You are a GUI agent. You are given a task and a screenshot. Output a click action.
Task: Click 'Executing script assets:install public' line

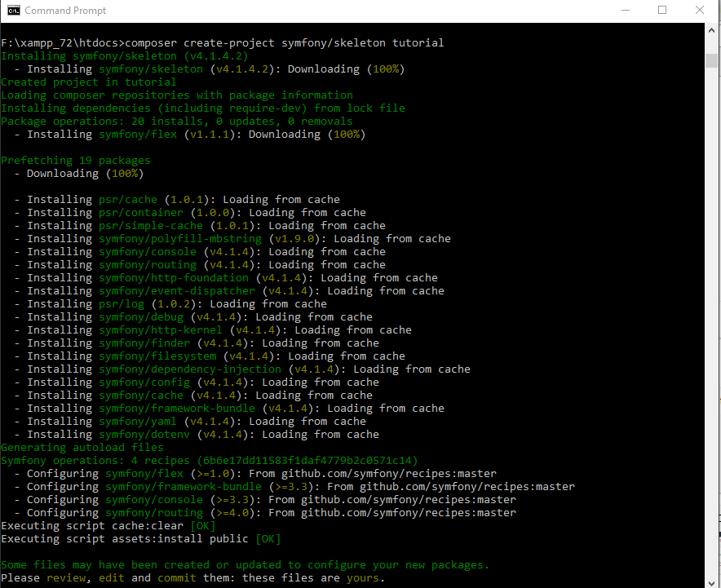click(141, 539)
